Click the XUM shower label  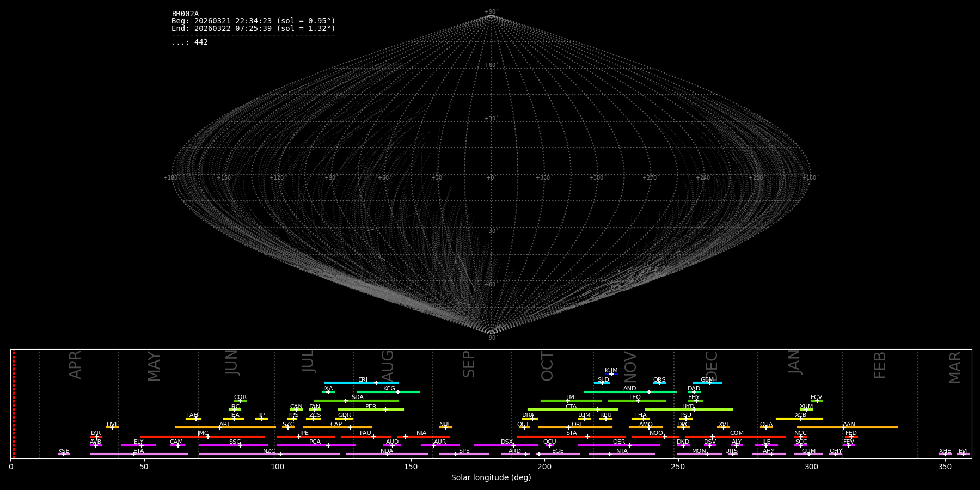pyautogui.click(x=806, y=407)
